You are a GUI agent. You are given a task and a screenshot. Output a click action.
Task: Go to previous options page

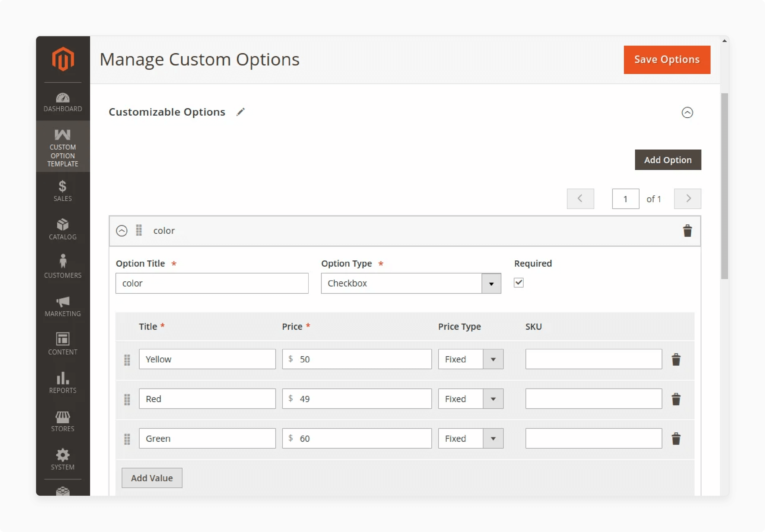click(x=580, y=199)
